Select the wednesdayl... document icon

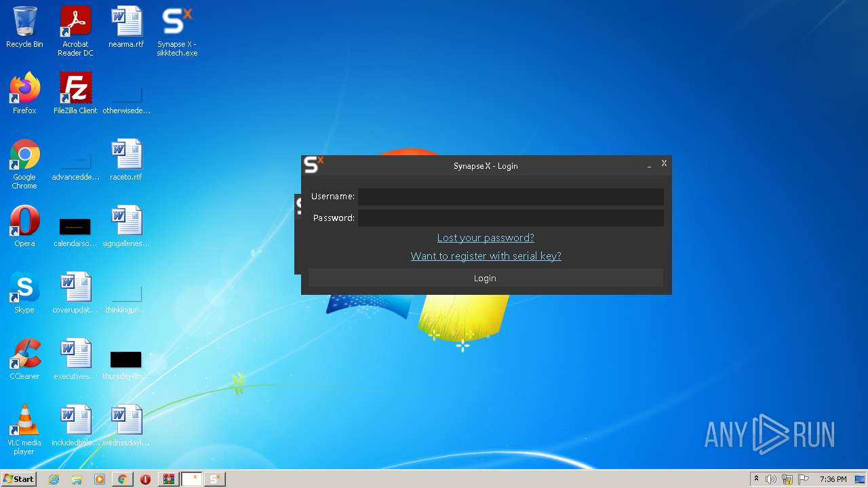click(126, 426)
